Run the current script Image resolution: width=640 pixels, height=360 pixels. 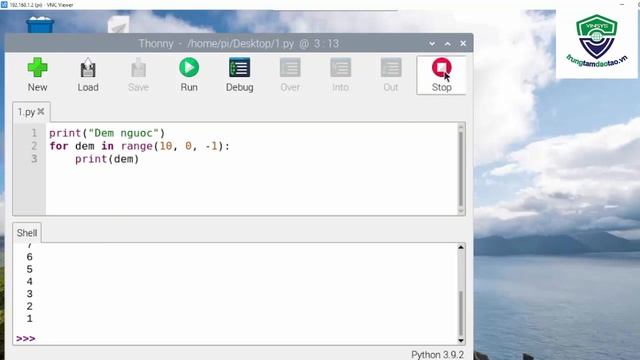pos(189,75)
